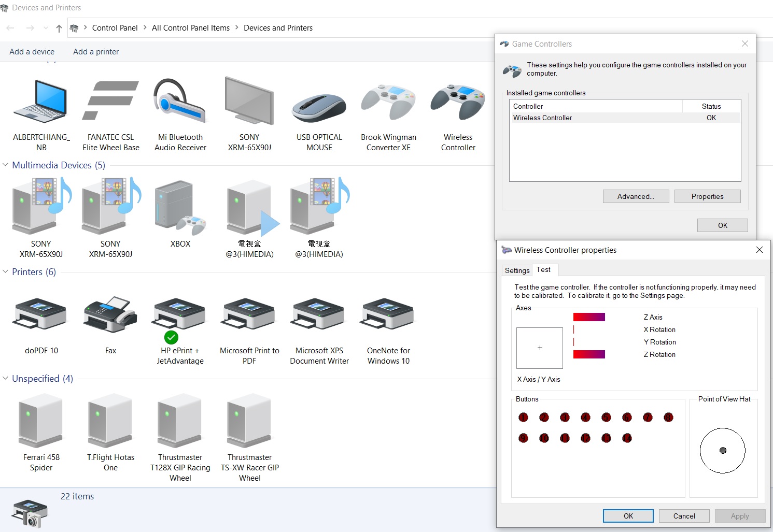This screenshot has width=773, height=532.
Task: Switch to the Settings tab
Action: tap(517, 270)
